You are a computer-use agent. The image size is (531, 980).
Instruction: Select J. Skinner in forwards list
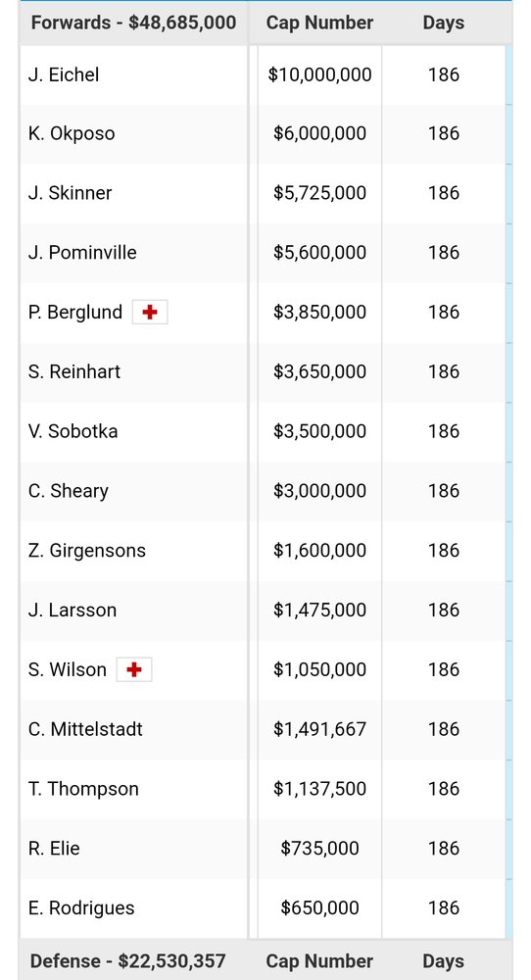70,193
